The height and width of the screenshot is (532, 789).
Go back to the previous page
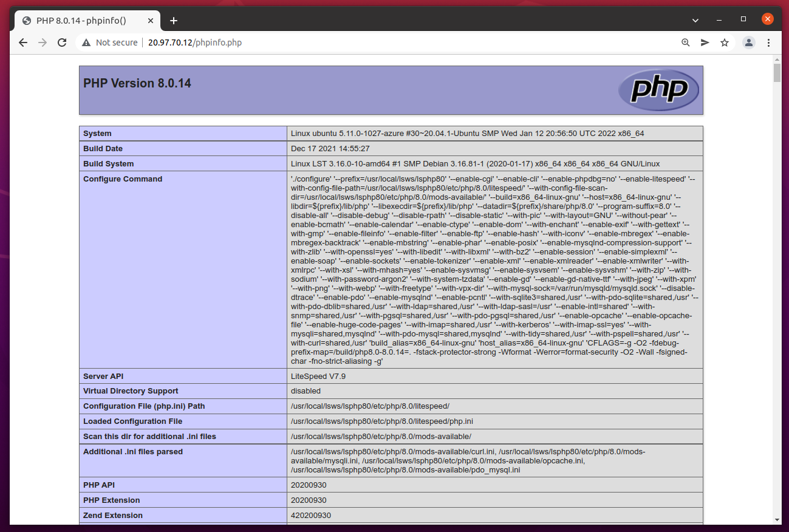tap(23, 43)
